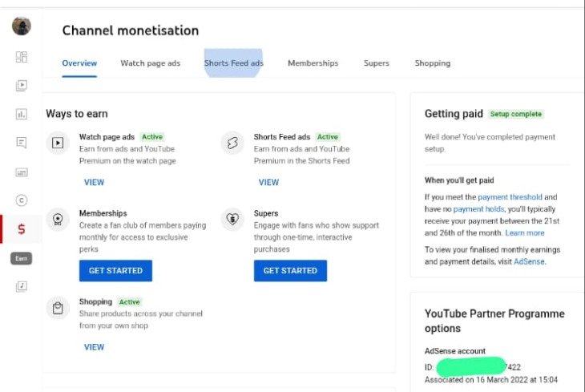Switch to the Watch page ads tab
This screenshot has height=392, width=585.
151,63
